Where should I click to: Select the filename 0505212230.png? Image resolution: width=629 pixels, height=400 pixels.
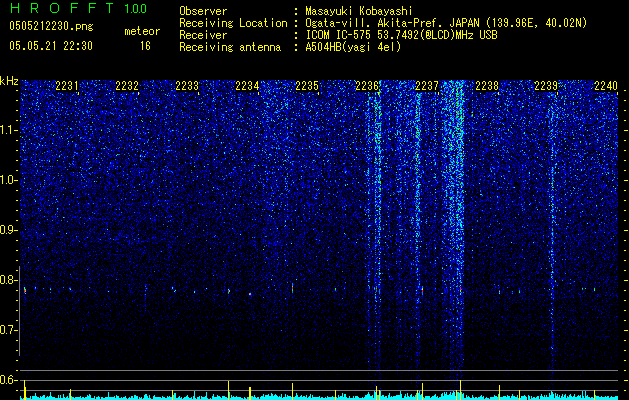coord(51,27)
